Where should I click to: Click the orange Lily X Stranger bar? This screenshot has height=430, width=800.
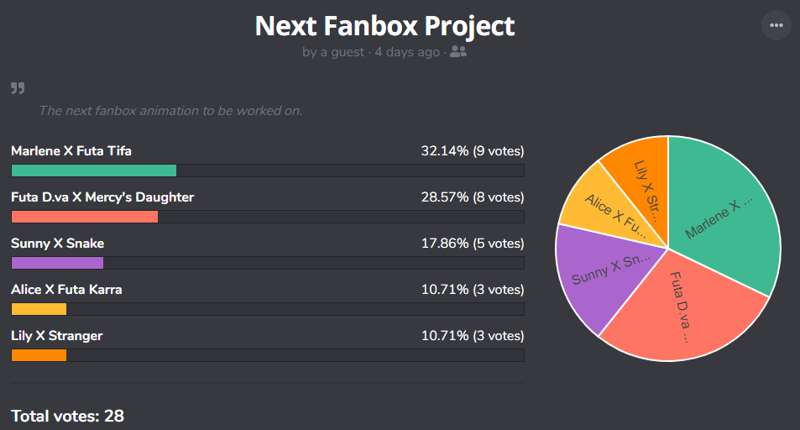39,355
